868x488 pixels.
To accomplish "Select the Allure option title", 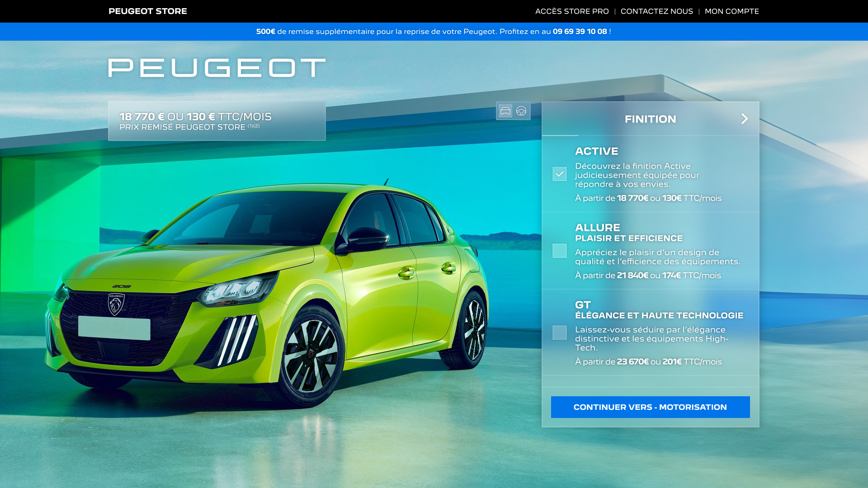I will (x=597, y=228).
